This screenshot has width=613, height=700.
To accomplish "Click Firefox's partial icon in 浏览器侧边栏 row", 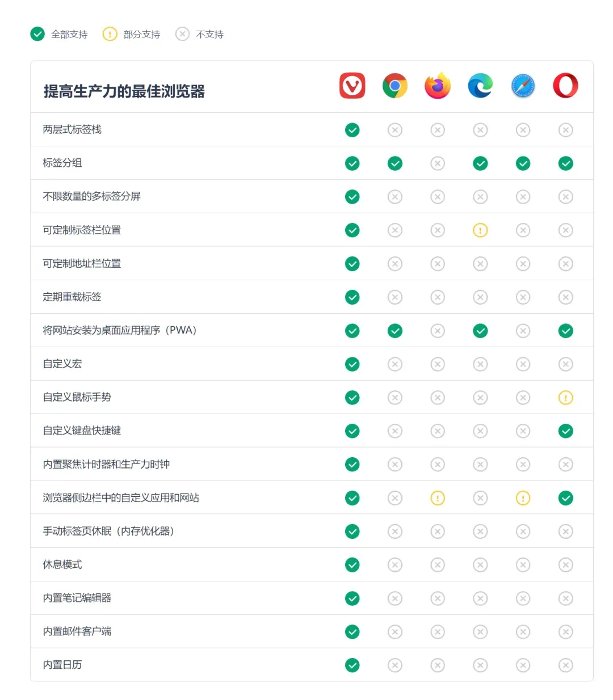I will (438, 498).
